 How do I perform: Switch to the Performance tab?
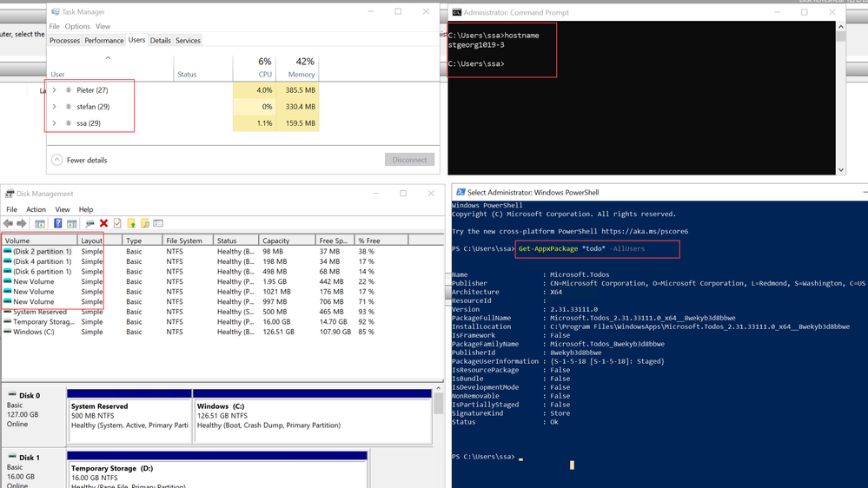[104, 41]
